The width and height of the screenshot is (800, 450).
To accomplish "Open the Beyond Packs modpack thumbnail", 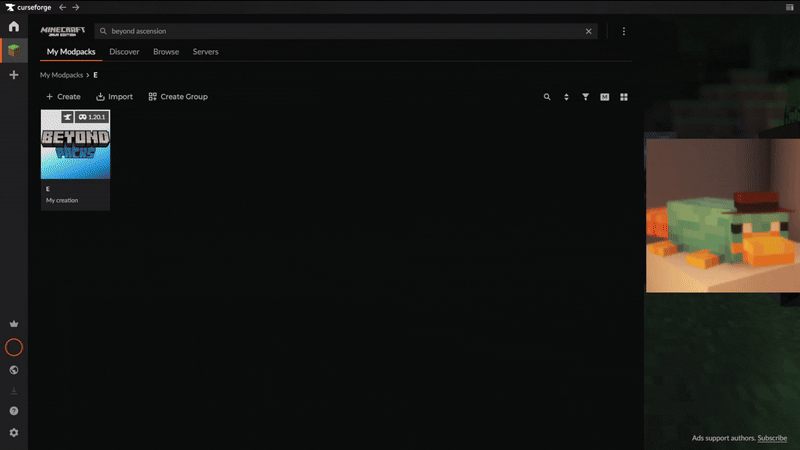I will 76,144.
